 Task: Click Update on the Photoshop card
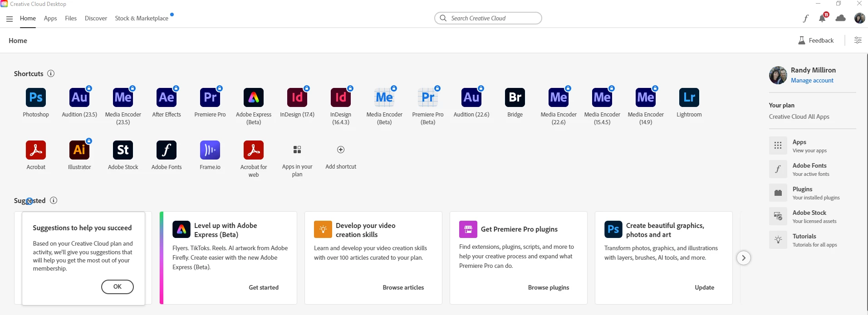click(x=705, y=287)
